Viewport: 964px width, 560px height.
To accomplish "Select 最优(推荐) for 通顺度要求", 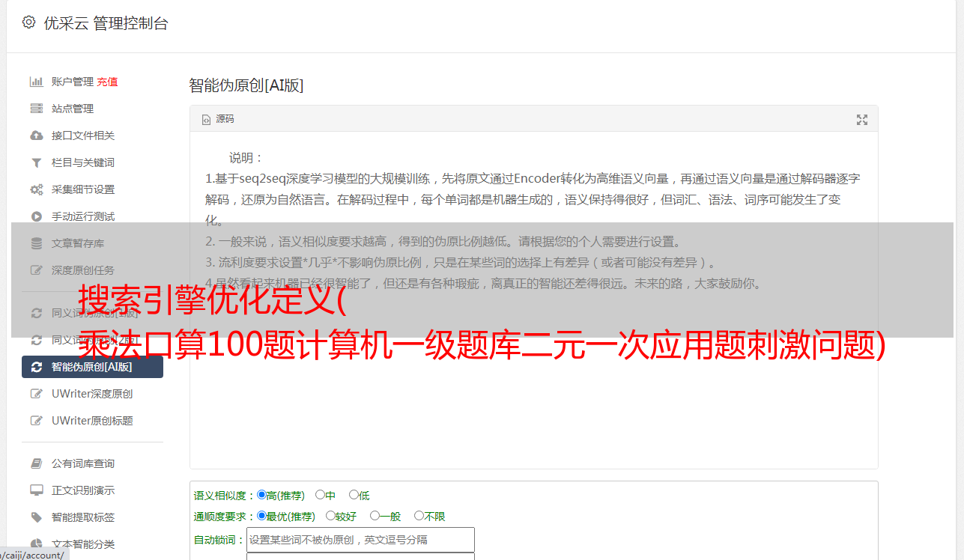I will 261,516.
